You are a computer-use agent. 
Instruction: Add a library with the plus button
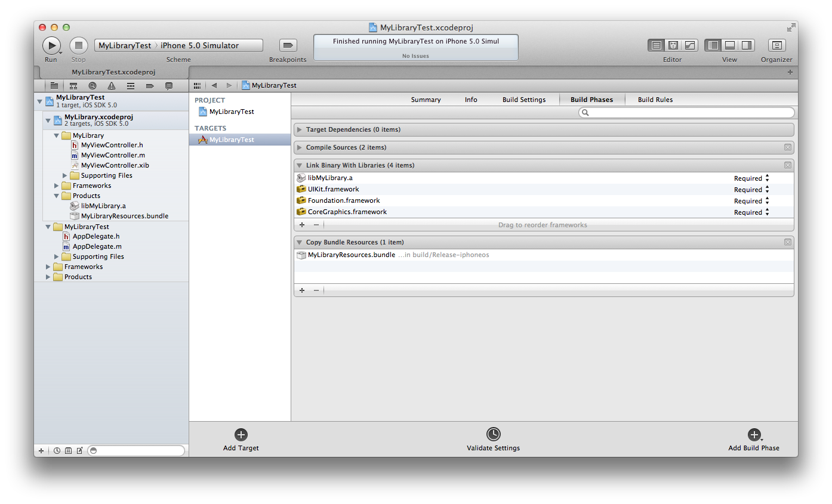(302, 225)
